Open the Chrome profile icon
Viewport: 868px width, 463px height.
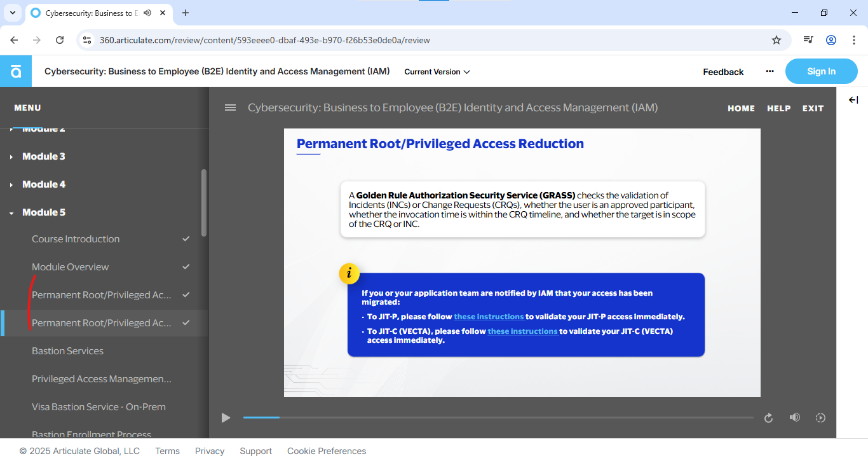tap(831, 40)
